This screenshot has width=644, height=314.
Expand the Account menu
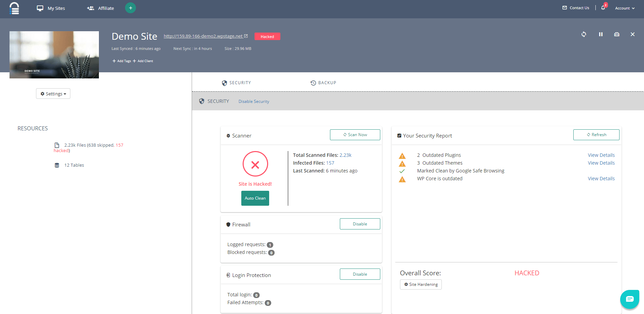point(625,8)
